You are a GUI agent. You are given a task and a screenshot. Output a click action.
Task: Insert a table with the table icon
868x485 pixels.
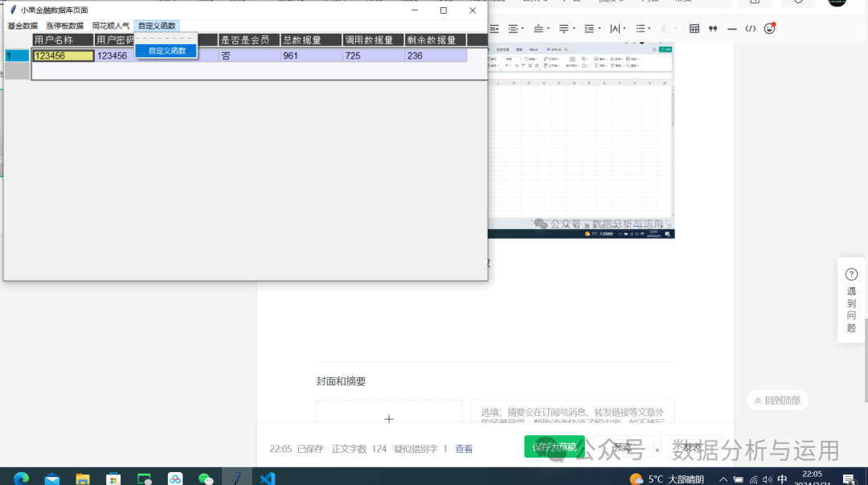click(694, 29)
